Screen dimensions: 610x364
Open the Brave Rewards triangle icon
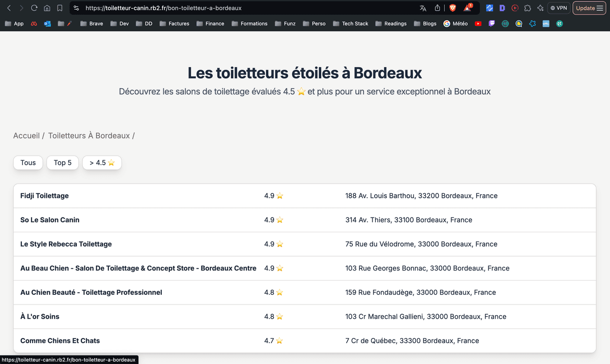pyautogui.click(x=467, y=8)
